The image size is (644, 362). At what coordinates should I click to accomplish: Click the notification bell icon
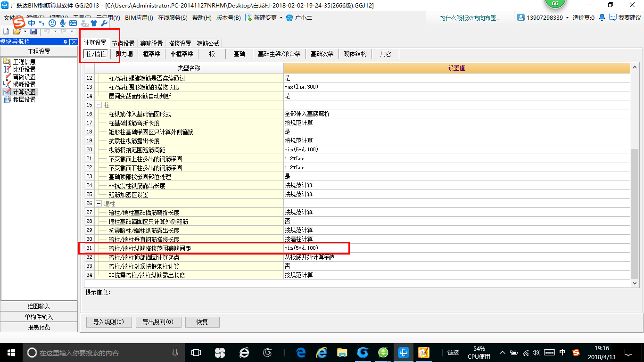tap(602, 17)
